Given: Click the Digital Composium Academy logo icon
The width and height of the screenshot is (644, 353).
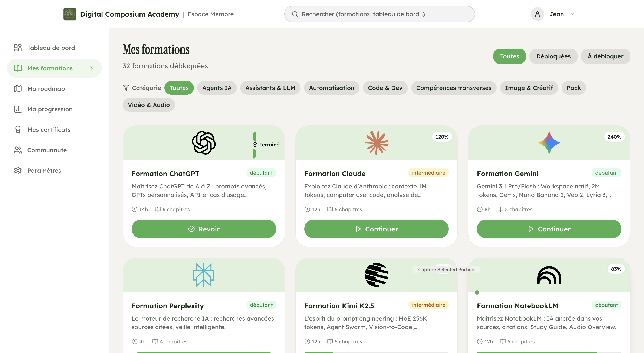Looking at the screenshot, I should point(70,14).
